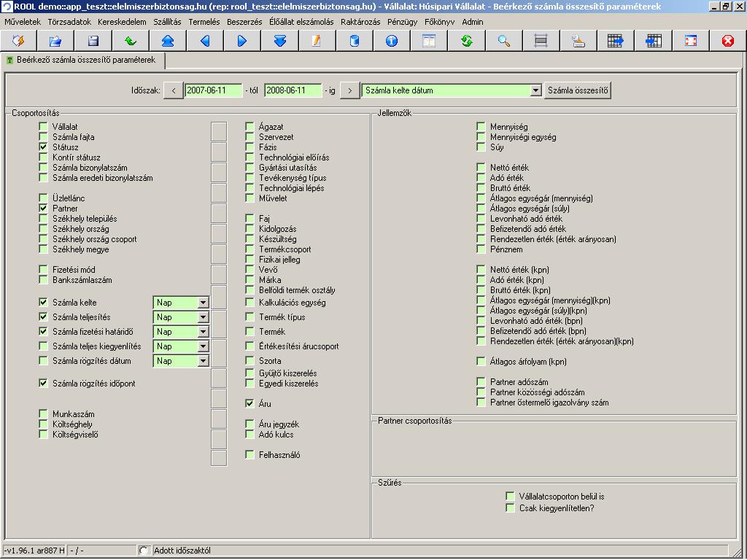747x560 pixels.
Task: Click the blue right arrow next-record icon
Action: click(242, 41)
